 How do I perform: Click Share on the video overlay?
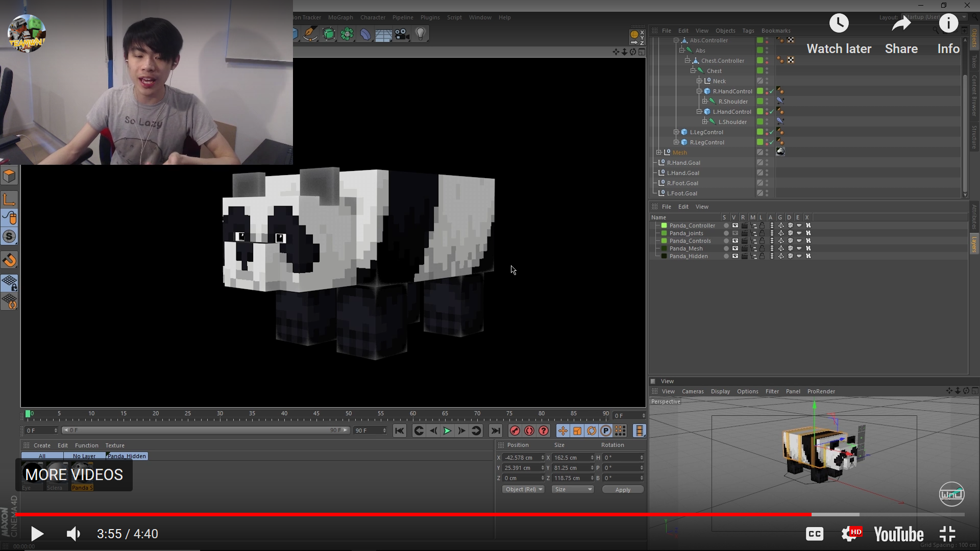901,35
